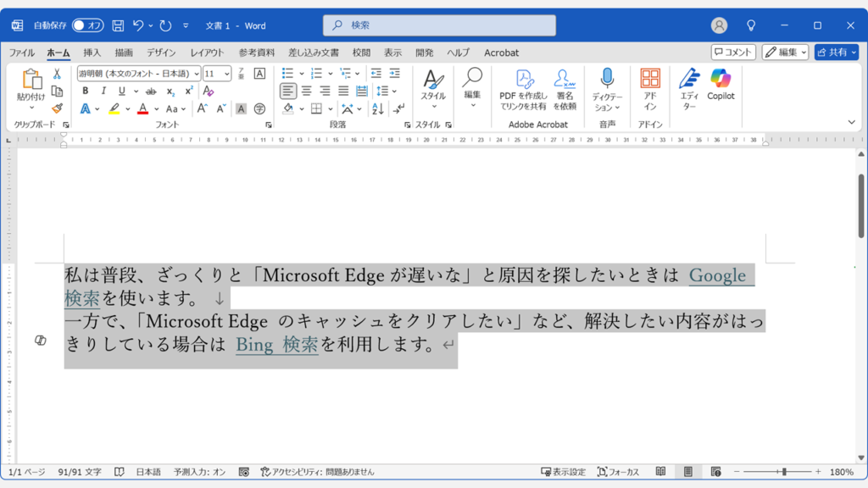Screen dimensions: 868x488
Task: Select the Format Painter brush
Action: (57, 108)
